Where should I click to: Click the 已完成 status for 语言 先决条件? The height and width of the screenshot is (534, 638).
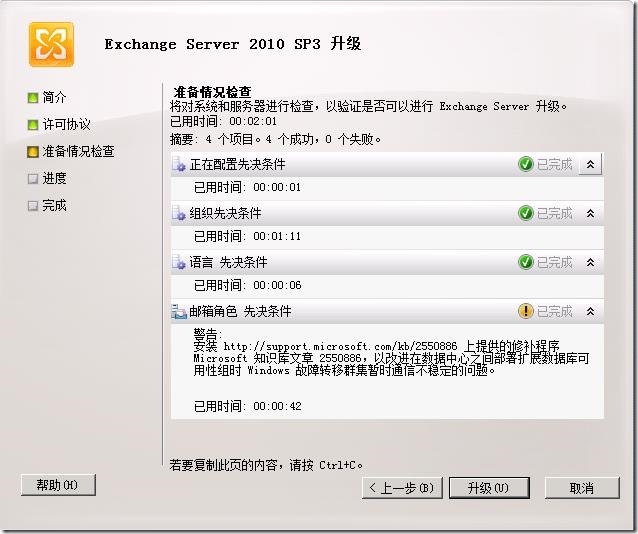coord(555,263)
